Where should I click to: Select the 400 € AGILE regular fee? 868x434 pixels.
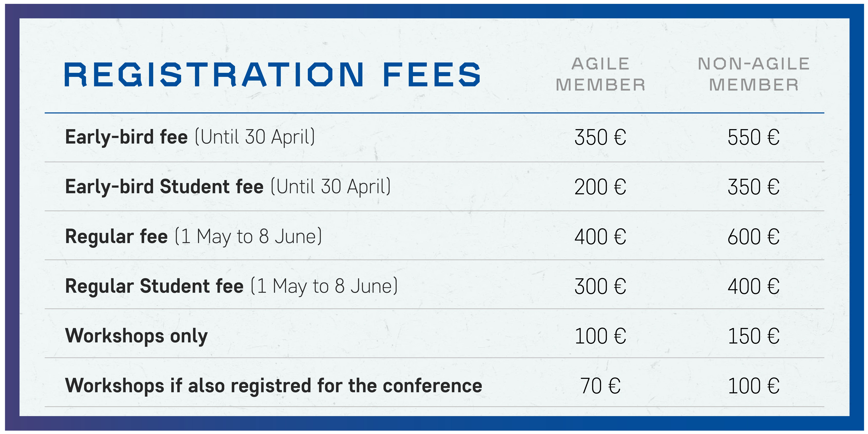point(600,237)
